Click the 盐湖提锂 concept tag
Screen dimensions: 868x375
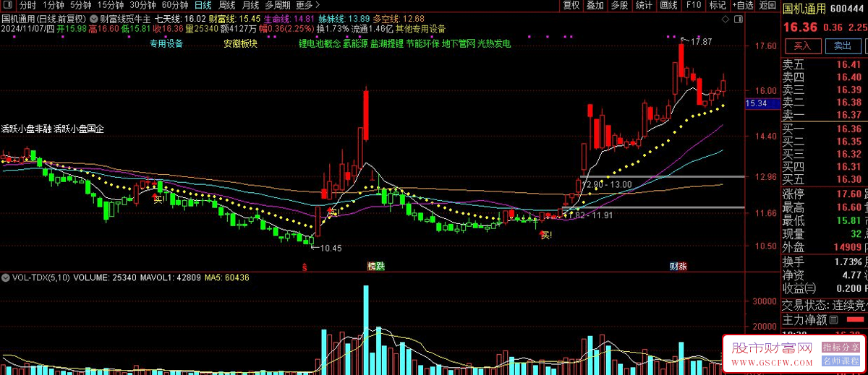[x=387, y=43]
